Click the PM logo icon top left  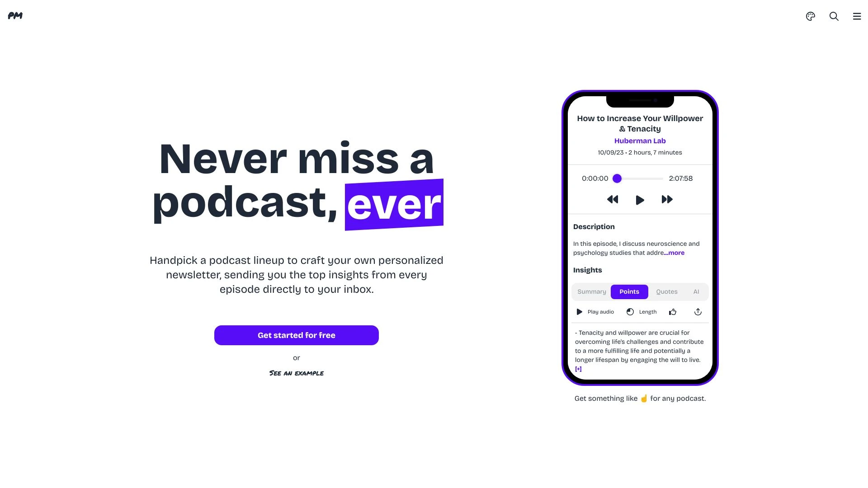[x=15, y=15]
